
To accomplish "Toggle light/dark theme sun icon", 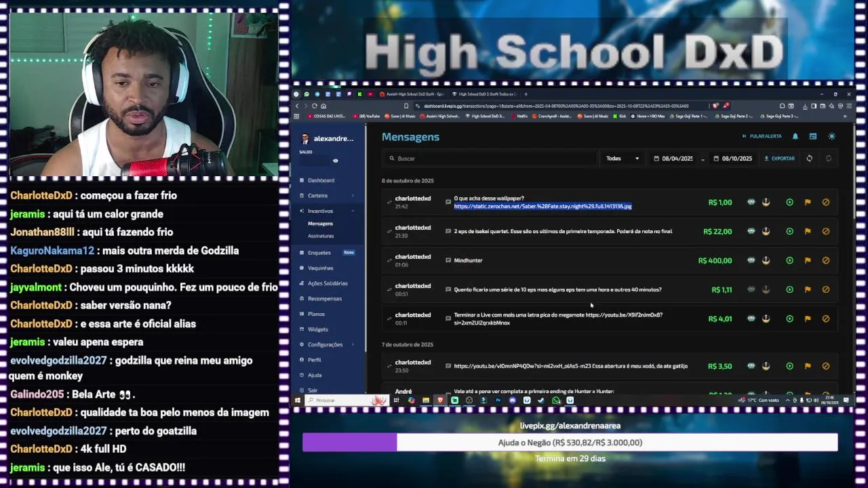I will pos(831,136).
